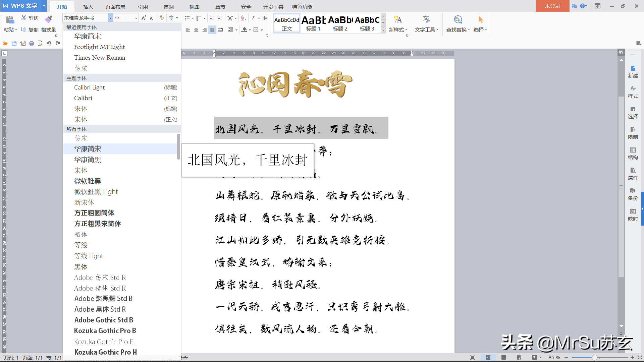Open the 审阅 review tab
The height and width of the screenshot is (362, 644).
168,6
